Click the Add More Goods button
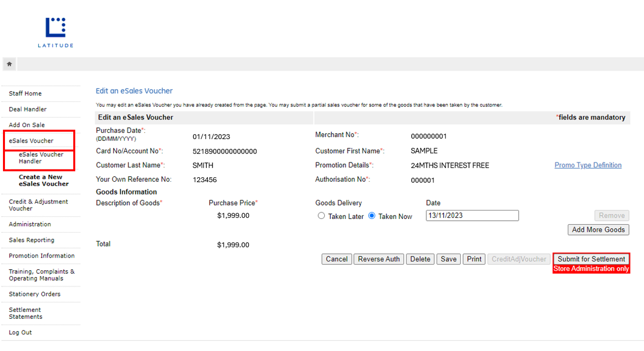Viewport: 644px width, 351px height. [x=598, y=230]
